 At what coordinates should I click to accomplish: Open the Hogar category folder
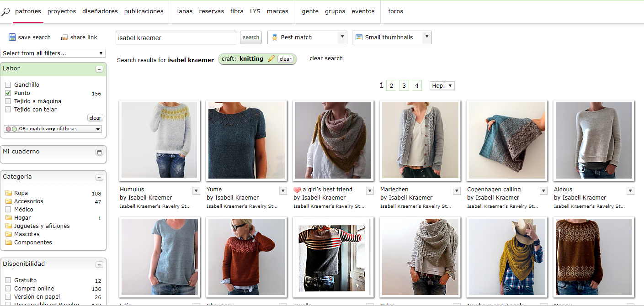(x=8, y=218)
